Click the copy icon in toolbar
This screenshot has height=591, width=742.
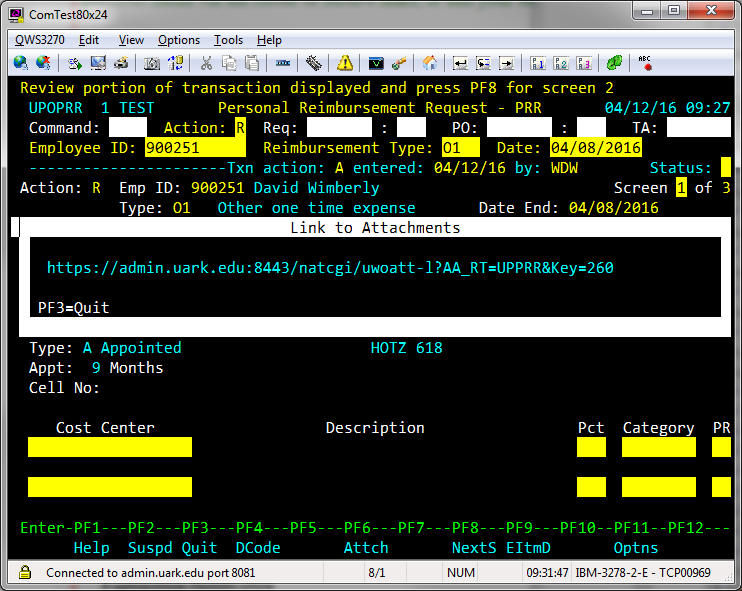[229, 62]
